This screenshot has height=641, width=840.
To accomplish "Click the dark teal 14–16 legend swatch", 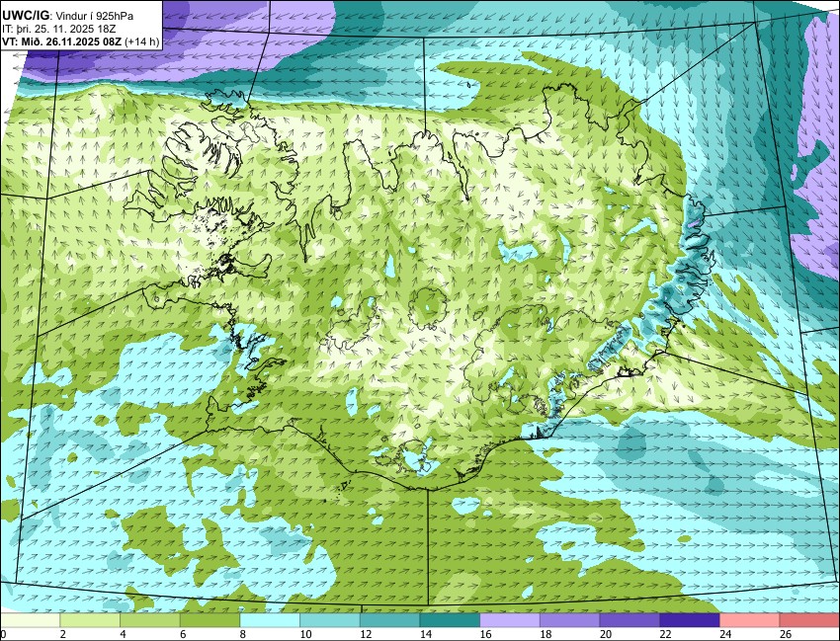I will tap(450, 620).
